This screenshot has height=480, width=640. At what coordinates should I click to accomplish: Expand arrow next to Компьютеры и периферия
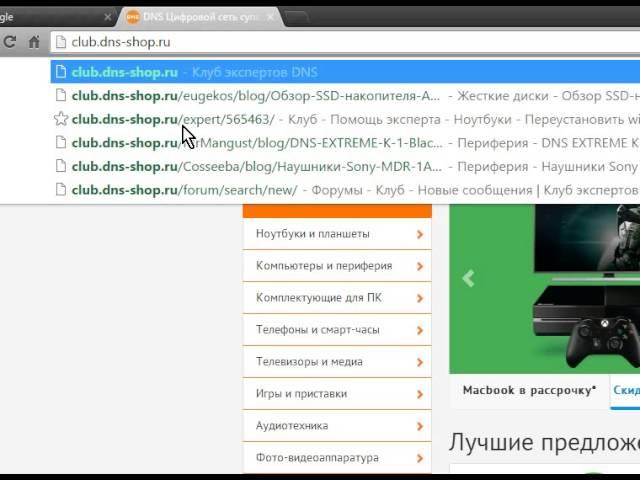point(420,266)
